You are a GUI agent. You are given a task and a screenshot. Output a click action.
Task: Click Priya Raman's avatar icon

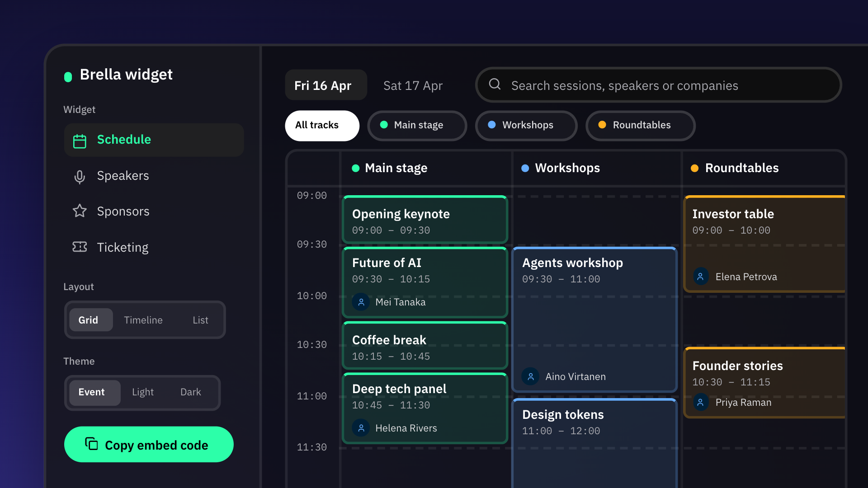tap(700, 402)
